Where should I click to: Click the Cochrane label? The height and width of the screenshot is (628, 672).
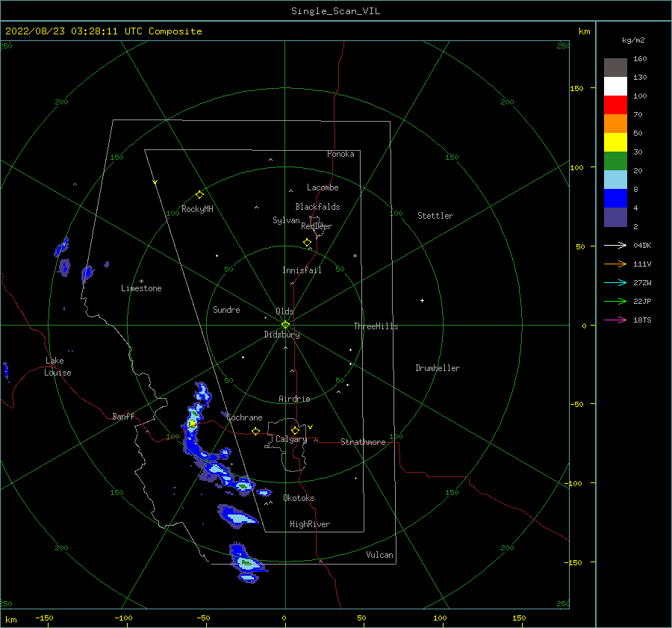point(244,417)
